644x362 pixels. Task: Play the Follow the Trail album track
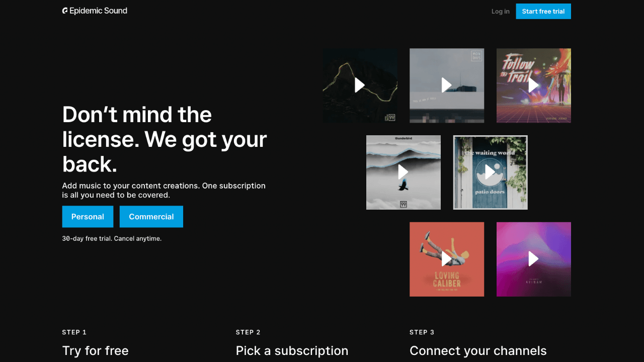pos(534,85)
